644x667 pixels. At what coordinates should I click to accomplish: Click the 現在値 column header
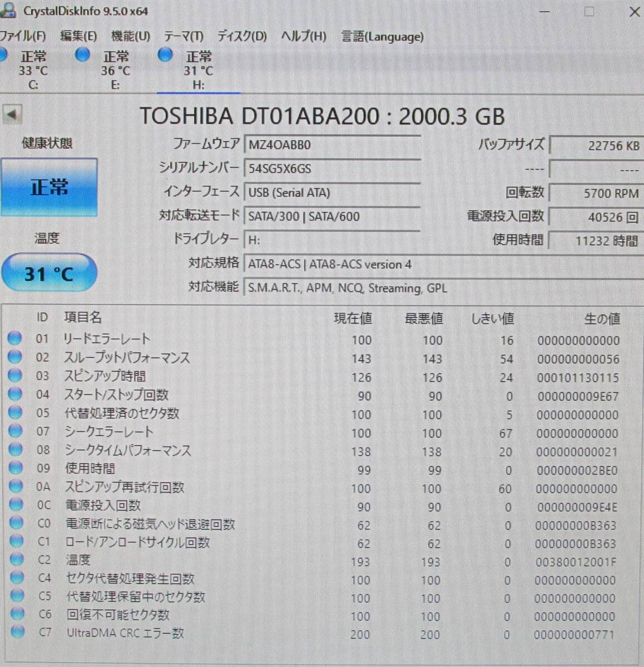[x=353, y=318]
